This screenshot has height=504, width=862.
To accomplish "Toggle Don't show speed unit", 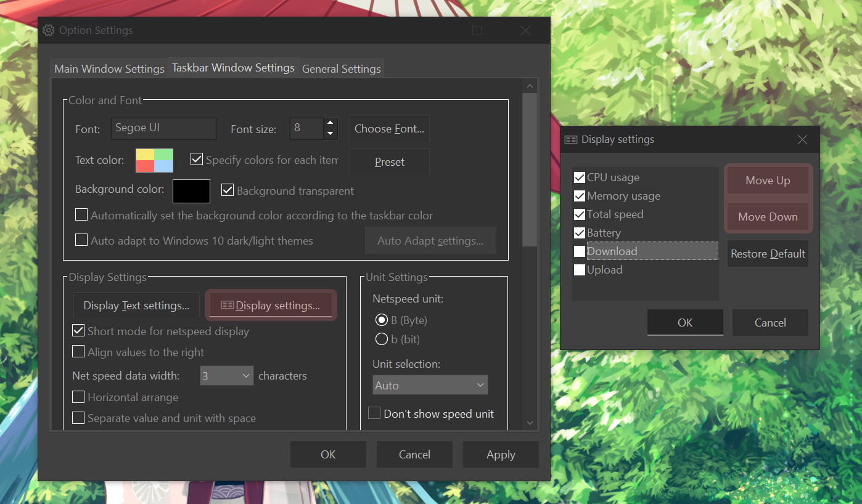I will point(374,413).
